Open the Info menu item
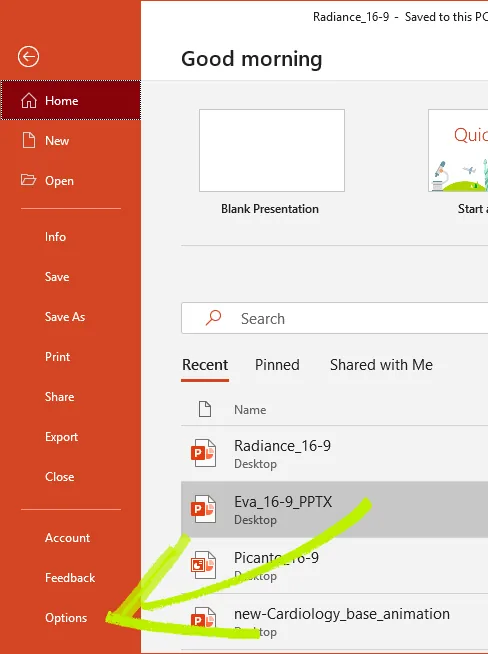Image resolution: width=488 pixels, height=654 pixels. (x=55, y=236)
